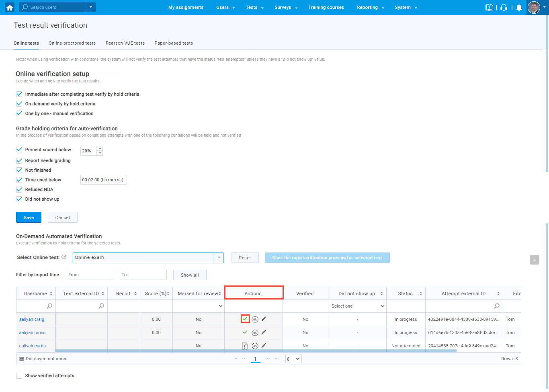Uncheck the Refused NDA checkbox

(19, 189)
